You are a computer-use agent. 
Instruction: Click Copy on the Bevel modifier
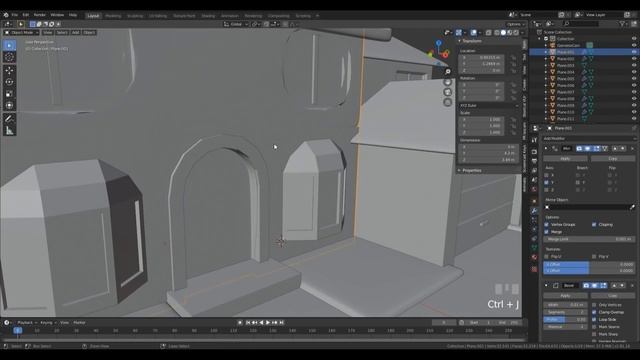coord(613,296)
